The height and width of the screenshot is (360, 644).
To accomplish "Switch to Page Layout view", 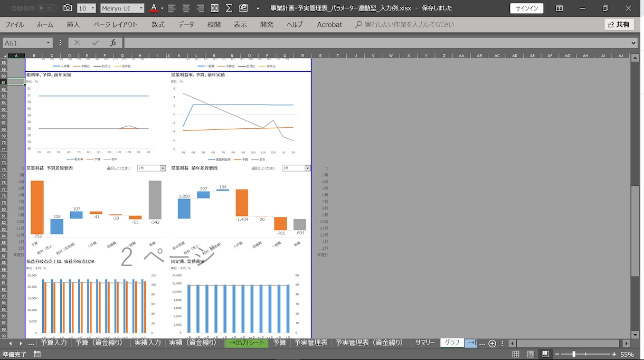I will pyautogui.click(x=531, y=354).
